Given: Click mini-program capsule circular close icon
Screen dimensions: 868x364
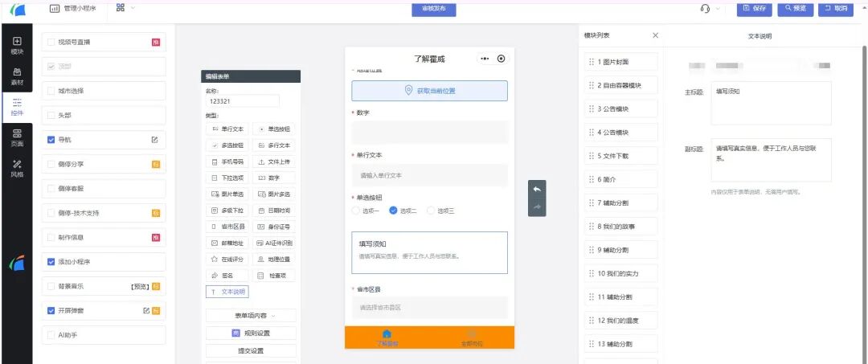Looking at the screenshot, I should tap(501, 59).
